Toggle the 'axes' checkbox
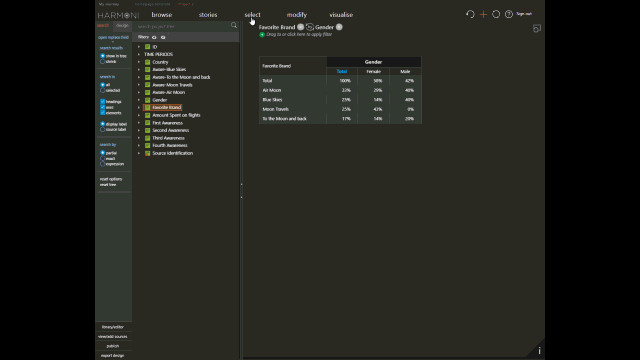 coord(102,107)
